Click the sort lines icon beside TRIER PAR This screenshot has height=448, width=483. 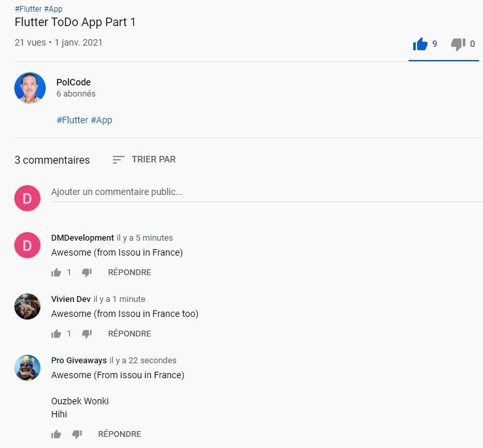[118, 160]
